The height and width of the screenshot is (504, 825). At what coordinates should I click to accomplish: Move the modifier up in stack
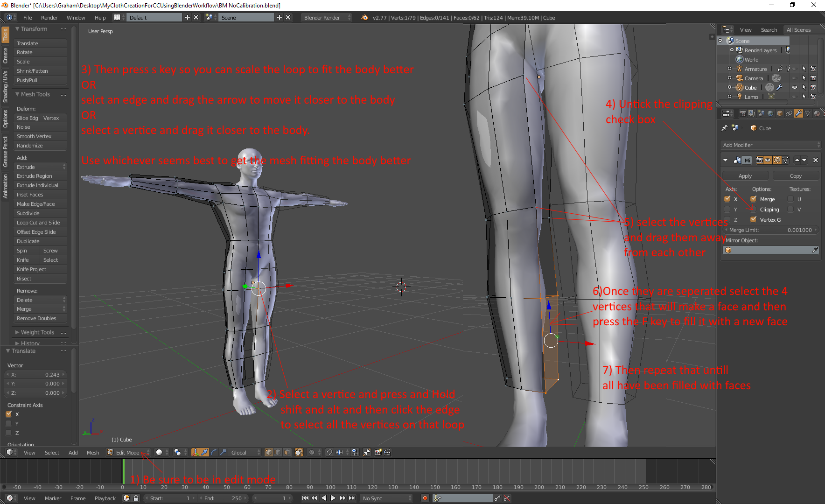797,160
